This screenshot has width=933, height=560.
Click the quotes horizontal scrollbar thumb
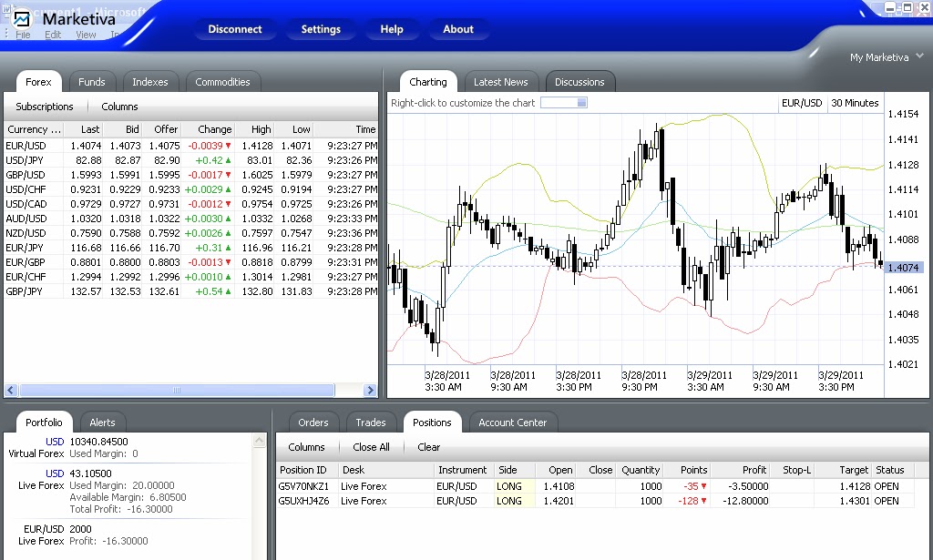[x=177, y=390]
